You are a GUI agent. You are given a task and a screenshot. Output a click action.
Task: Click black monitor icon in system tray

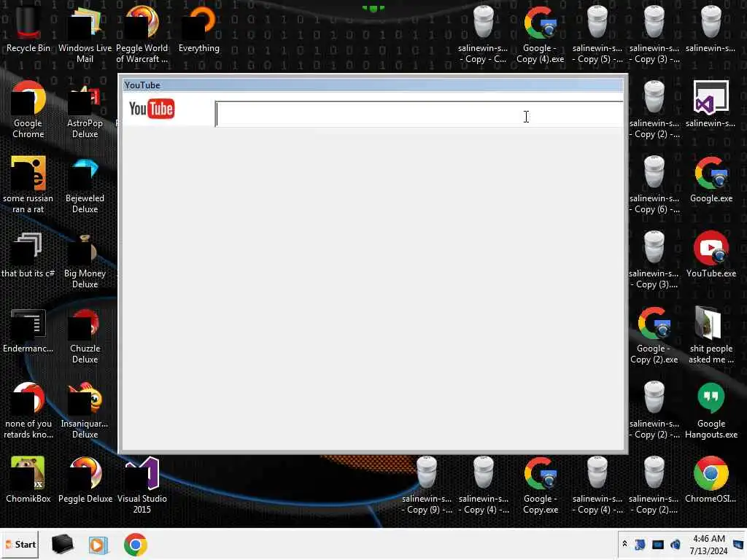pos(658,545)
